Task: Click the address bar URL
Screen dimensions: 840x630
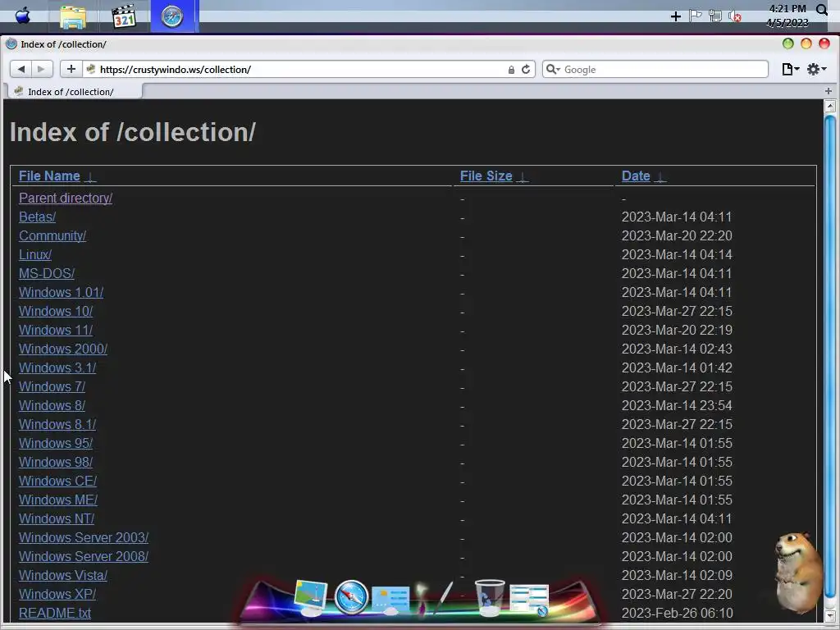Action: coord(176,70)
